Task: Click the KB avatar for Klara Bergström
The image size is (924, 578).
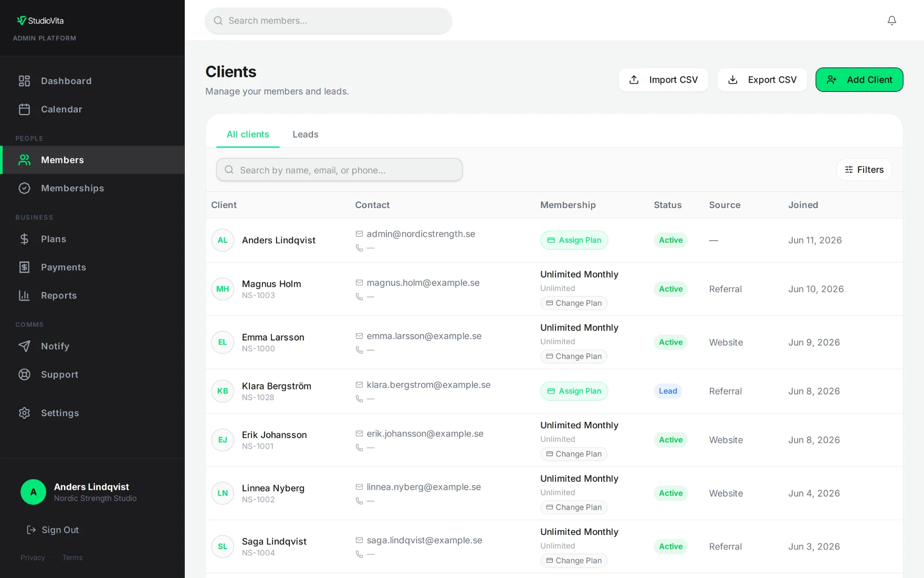Action: pyautogui.click(x=223, y=391)
